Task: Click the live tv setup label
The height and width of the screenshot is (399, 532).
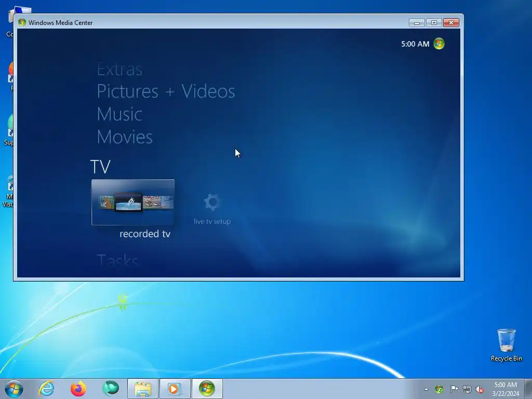Action: (212, 221)
